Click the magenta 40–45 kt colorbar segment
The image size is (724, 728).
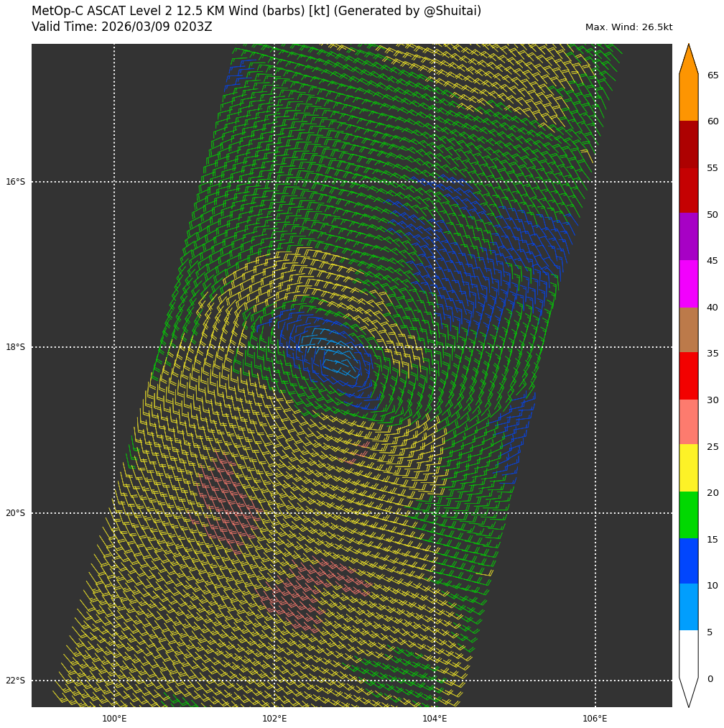(688, 283)
